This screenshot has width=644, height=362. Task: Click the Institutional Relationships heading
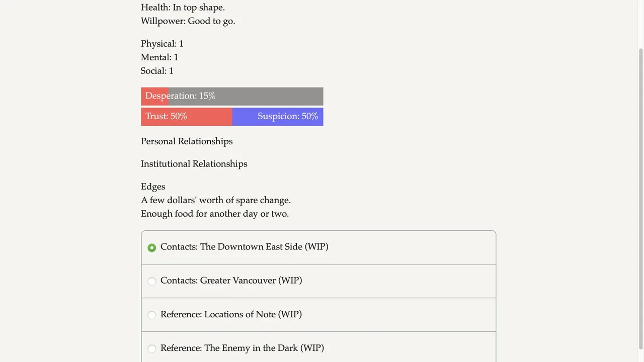(x=194, y=164)
